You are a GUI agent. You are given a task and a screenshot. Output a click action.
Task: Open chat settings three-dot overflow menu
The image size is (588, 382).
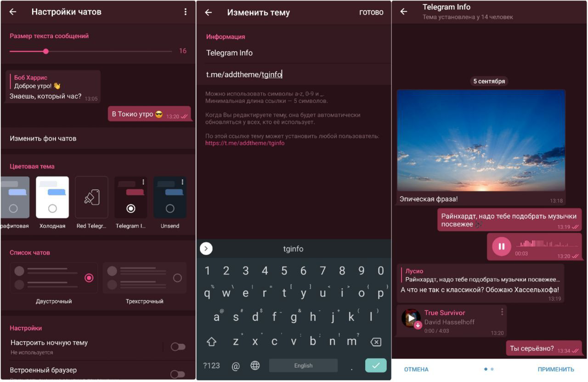[185, 12]
